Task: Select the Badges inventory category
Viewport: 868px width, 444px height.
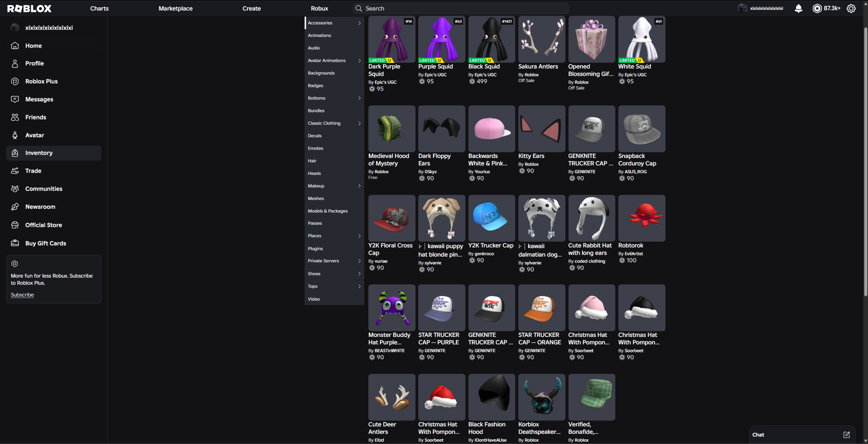Action: (x=315, y=86)
